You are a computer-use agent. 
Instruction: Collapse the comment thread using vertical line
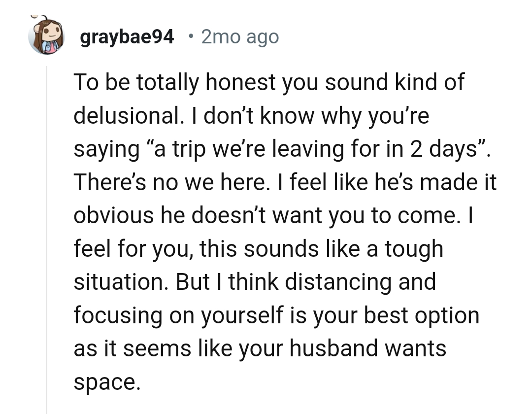[46, 237]
